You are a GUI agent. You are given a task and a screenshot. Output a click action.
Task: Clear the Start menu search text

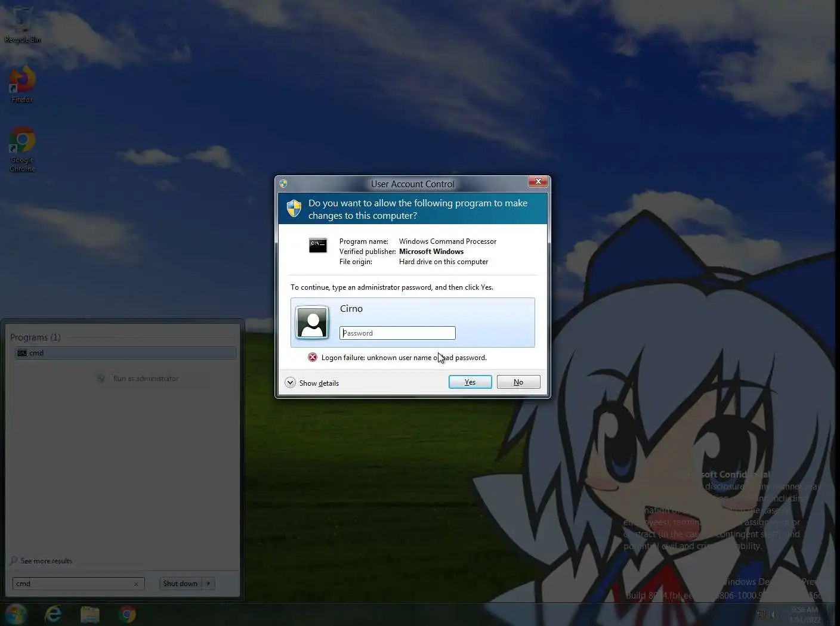pos(136,584)
